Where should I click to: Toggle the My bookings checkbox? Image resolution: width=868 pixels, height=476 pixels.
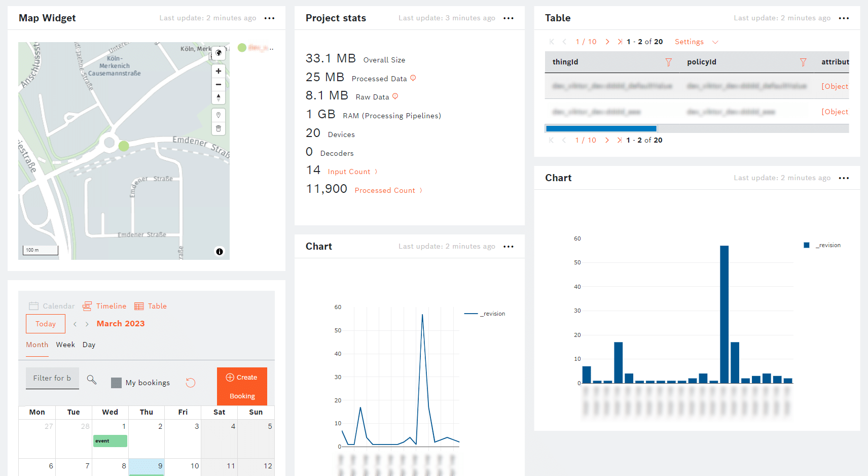[116, 383]
